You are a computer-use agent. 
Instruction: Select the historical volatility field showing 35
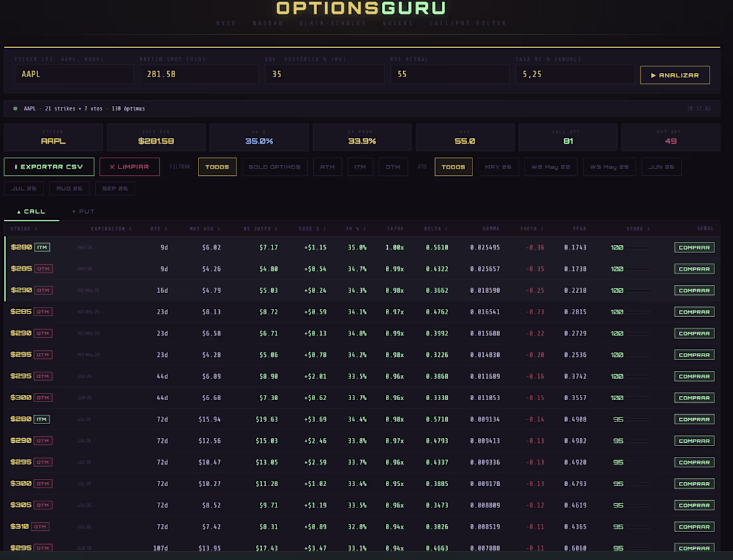(x=325, y=75)
